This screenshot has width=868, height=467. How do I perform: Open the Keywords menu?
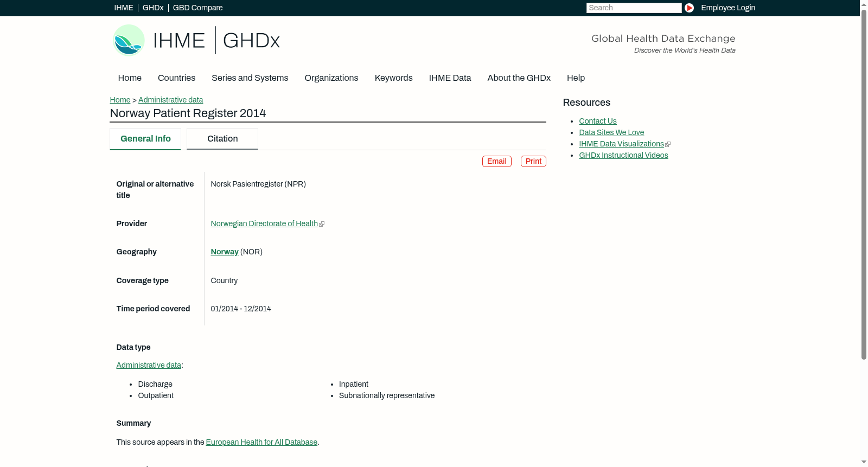[394, 78]
